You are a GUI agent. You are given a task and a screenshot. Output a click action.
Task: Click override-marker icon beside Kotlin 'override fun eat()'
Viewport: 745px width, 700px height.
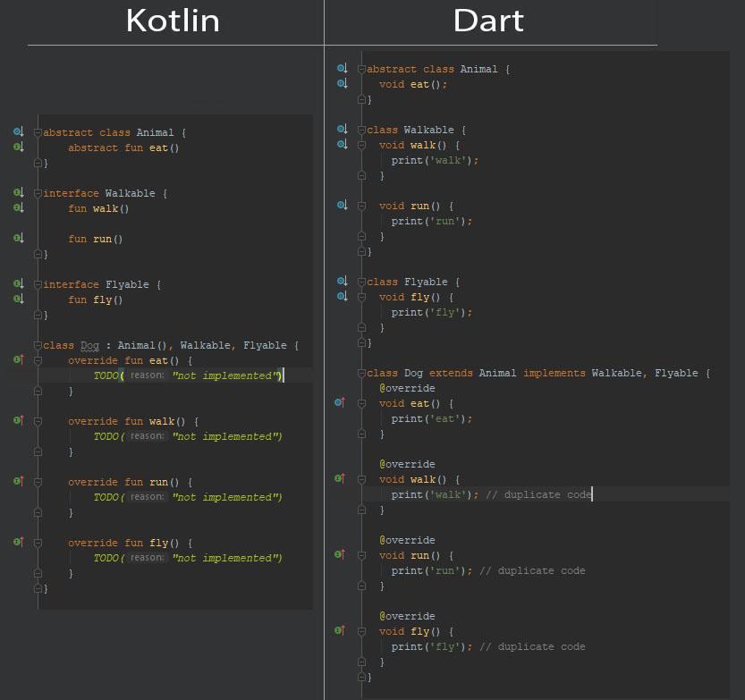click(19, 359)
